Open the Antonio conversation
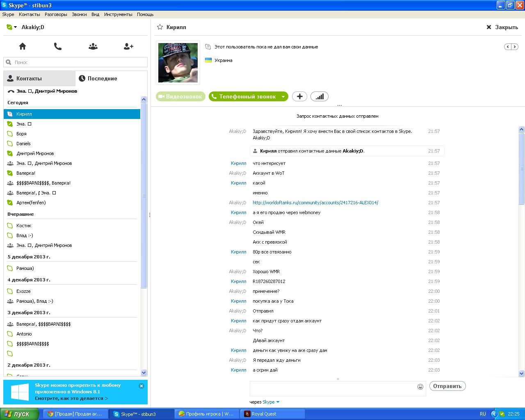Screen dimensions: 525x420 pos(72,334)
